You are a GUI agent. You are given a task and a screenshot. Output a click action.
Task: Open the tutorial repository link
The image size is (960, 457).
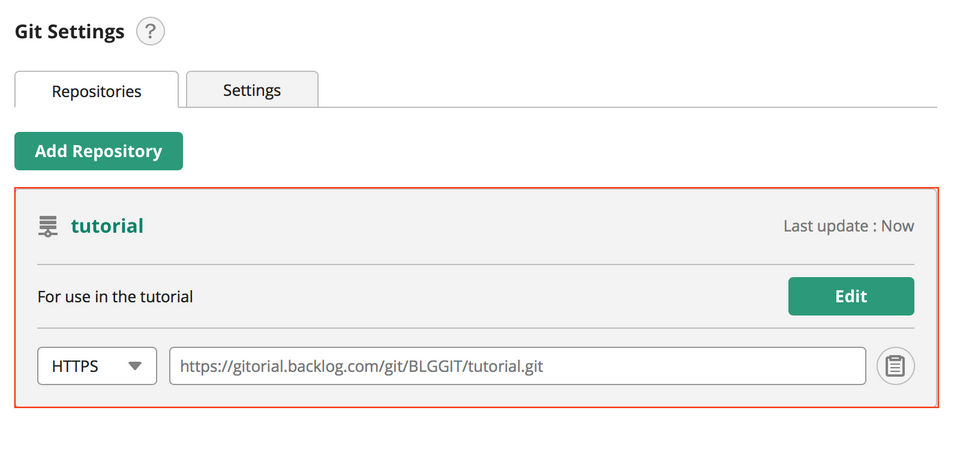click(x=107, y=226)
